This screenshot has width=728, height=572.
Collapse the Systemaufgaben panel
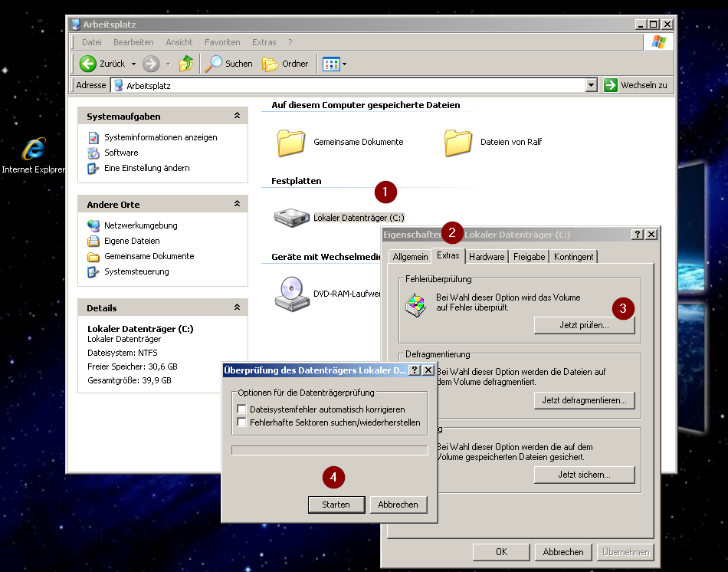click(238, 116)
